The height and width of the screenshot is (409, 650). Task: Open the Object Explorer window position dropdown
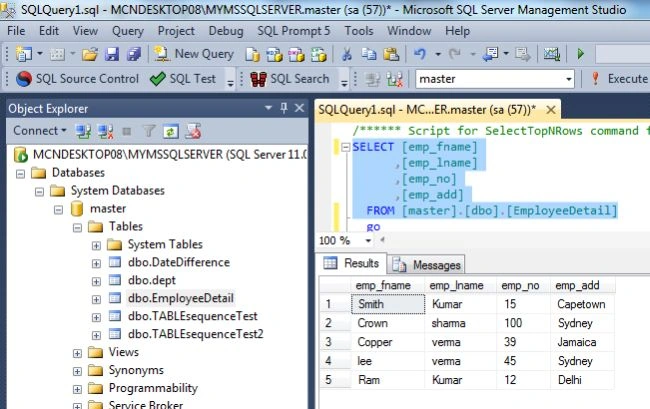point(268,108)
